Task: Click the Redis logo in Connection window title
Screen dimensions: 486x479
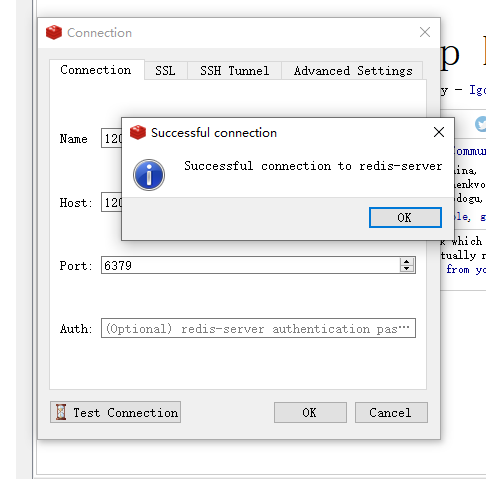Action: point(54,32)
